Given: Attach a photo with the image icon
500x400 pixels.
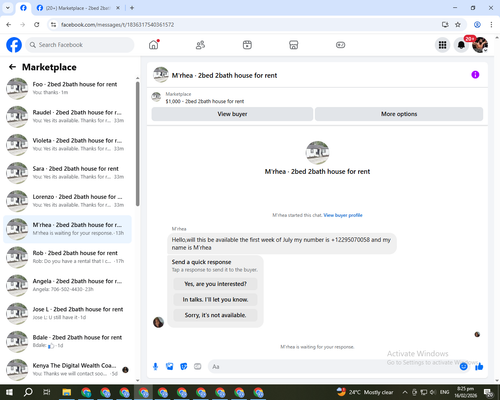Looking at the screenshot, I should click(170, 367).
